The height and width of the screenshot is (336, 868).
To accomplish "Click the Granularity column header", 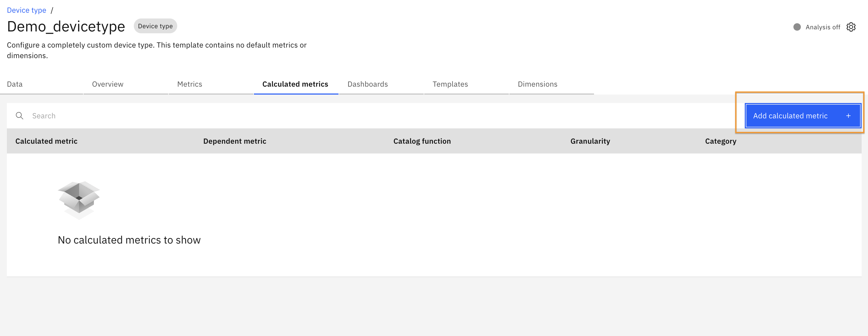I will click(590, 141).
